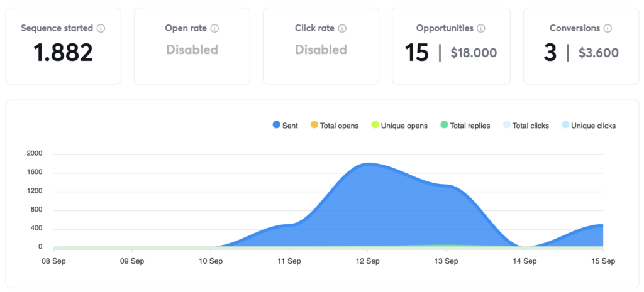Click the 12 Sep peak on chart
The image size is (644, 292).
(x=367, y=165)
